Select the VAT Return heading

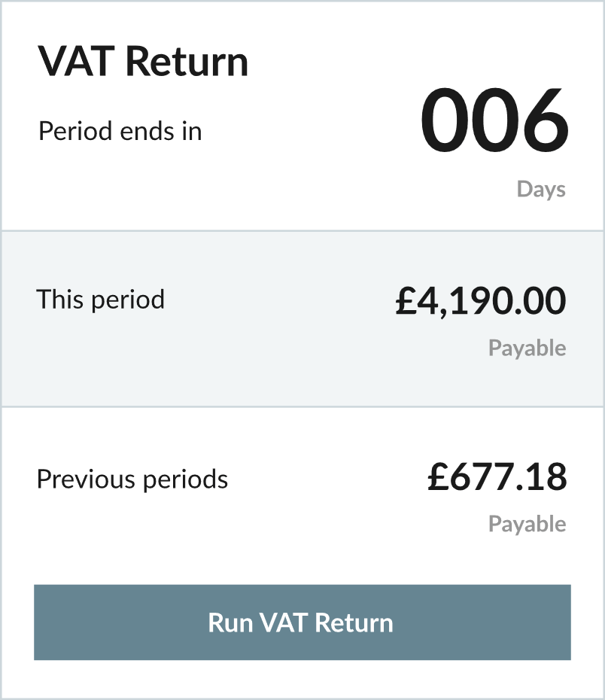(x=143, y=61)
